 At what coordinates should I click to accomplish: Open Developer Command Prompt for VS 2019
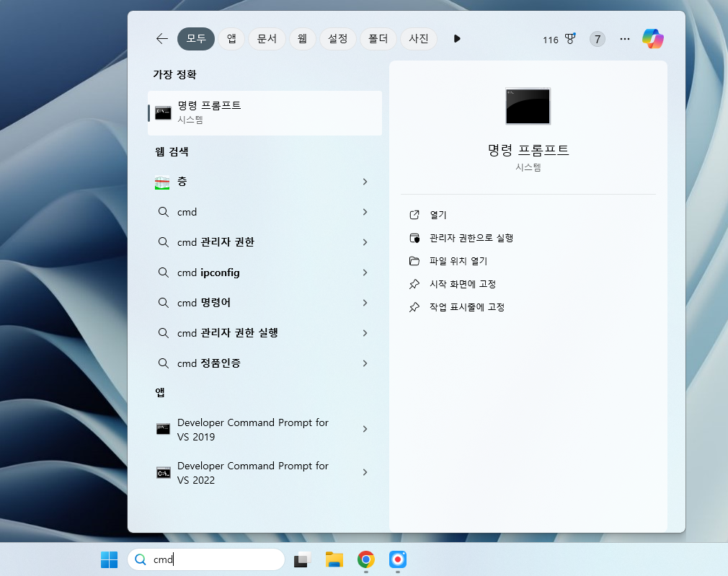(x=265, y=429)
